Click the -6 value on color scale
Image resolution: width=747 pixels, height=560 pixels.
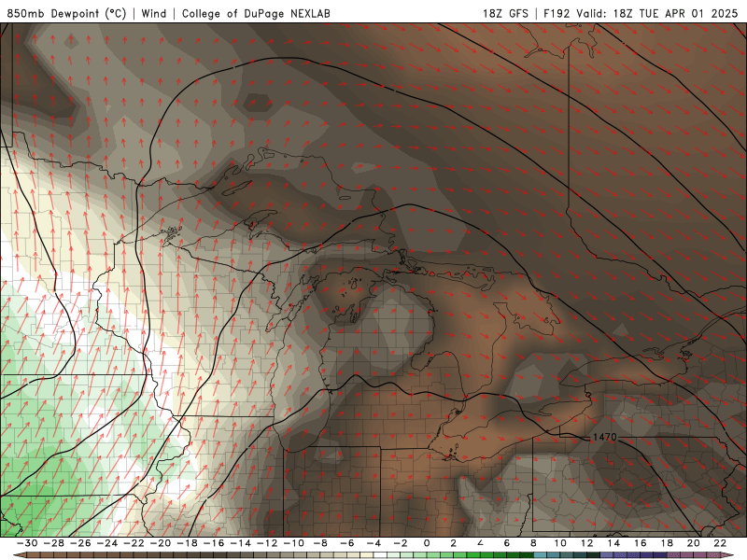(347, 543)
